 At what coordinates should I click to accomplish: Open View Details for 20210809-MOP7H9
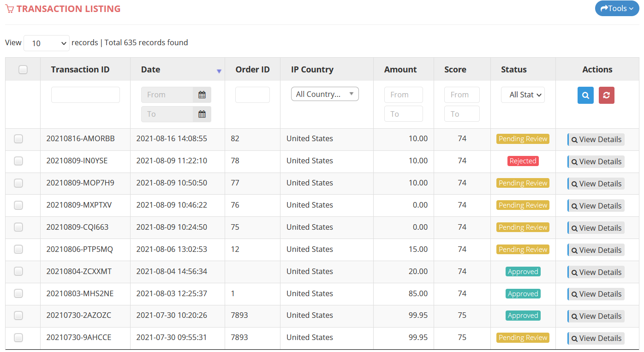(x=596, y=184)
